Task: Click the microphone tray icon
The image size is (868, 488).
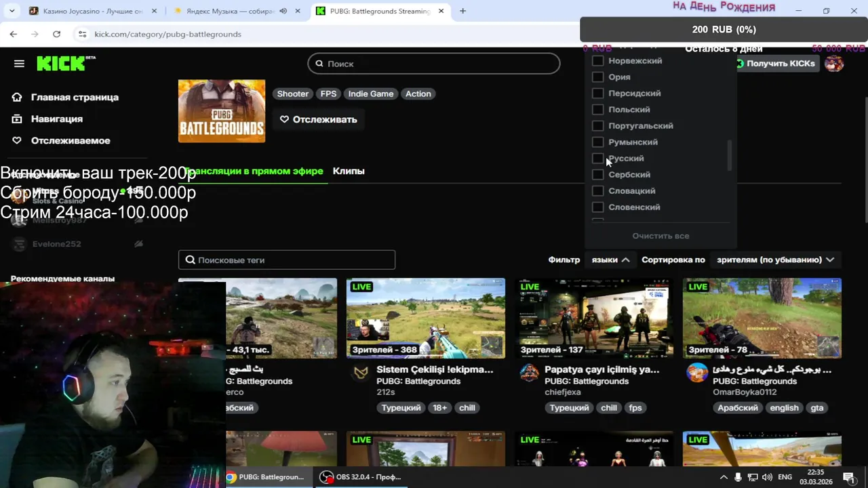Action: point(738,477)
